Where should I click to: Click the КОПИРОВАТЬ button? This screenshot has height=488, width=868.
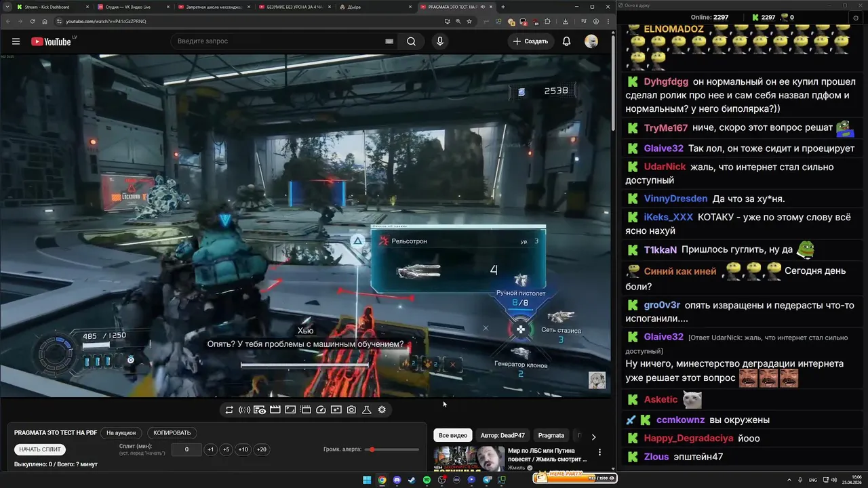[x=172, y=433]
